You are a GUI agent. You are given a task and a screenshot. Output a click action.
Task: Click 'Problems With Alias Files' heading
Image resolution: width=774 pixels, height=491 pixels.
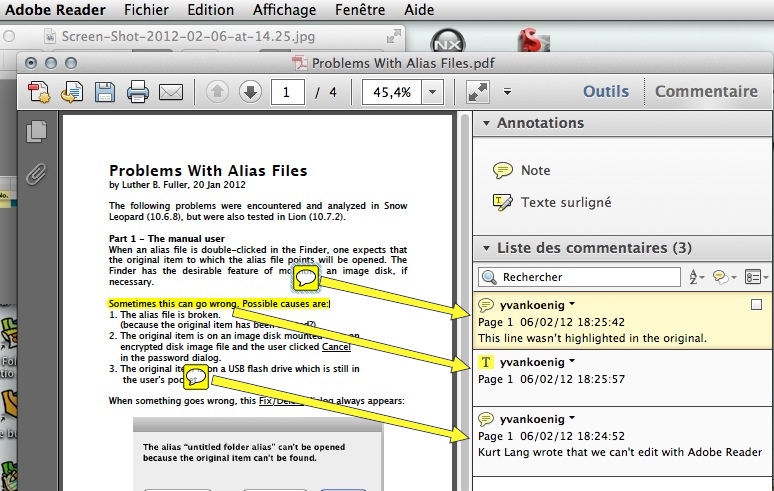[208, 171]
